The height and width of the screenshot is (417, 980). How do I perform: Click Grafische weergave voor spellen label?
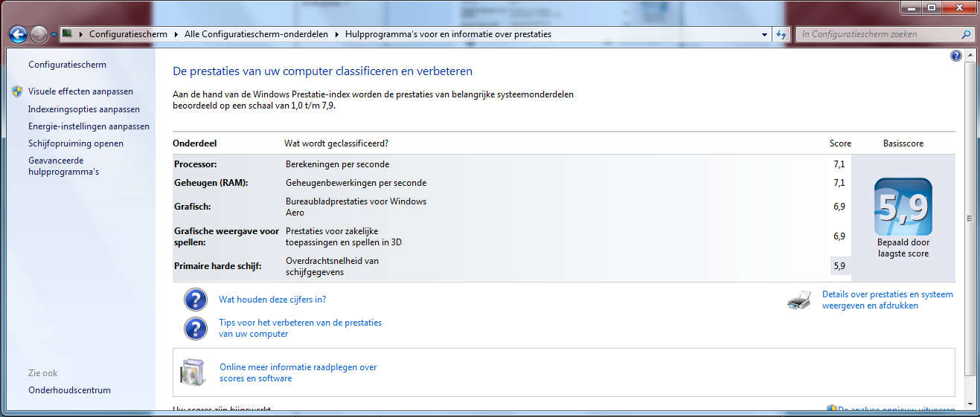(x=226, y=236)
